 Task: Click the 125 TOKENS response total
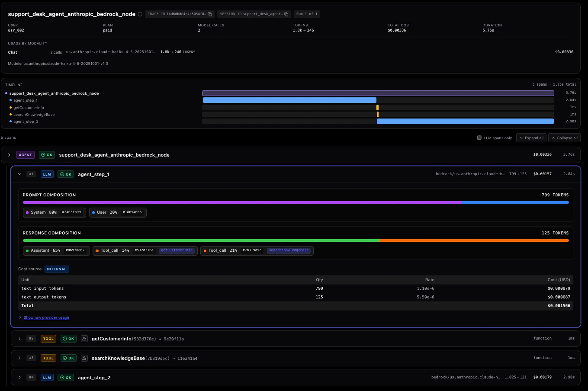pos(555,233)
